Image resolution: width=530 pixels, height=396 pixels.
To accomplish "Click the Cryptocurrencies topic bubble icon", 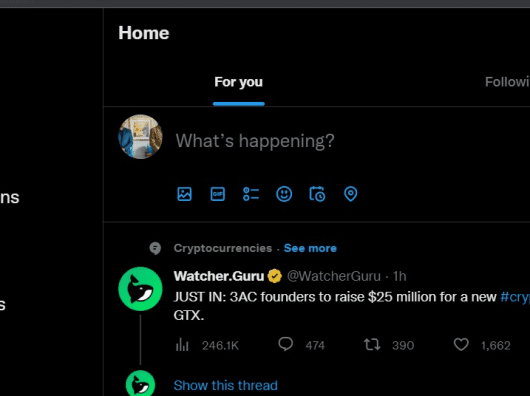I will (155, 248).
